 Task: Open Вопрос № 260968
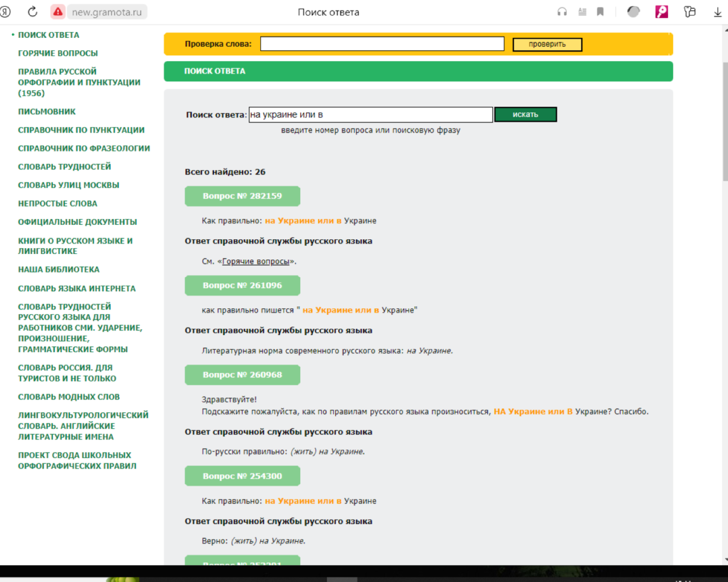242,375
